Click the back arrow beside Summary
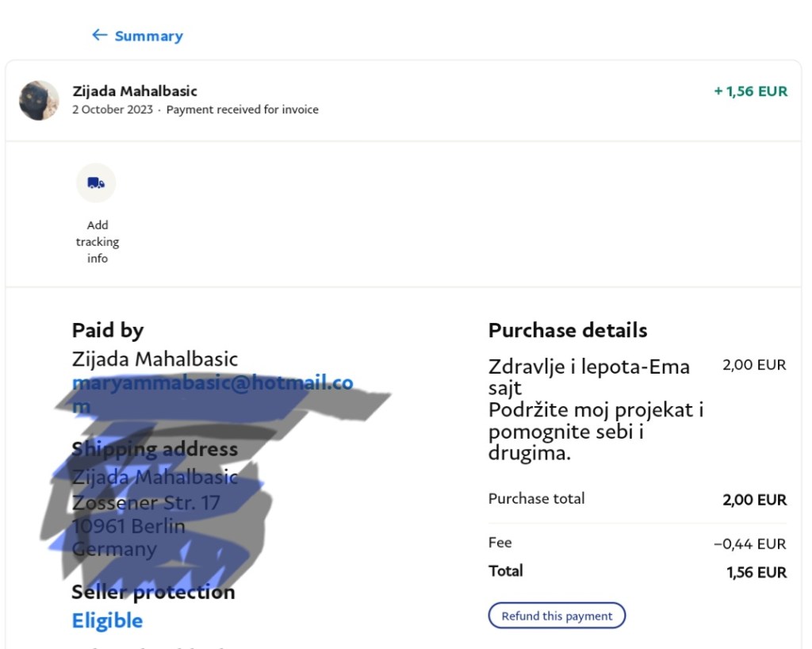812x649 pixels. [x=99, y=35]
